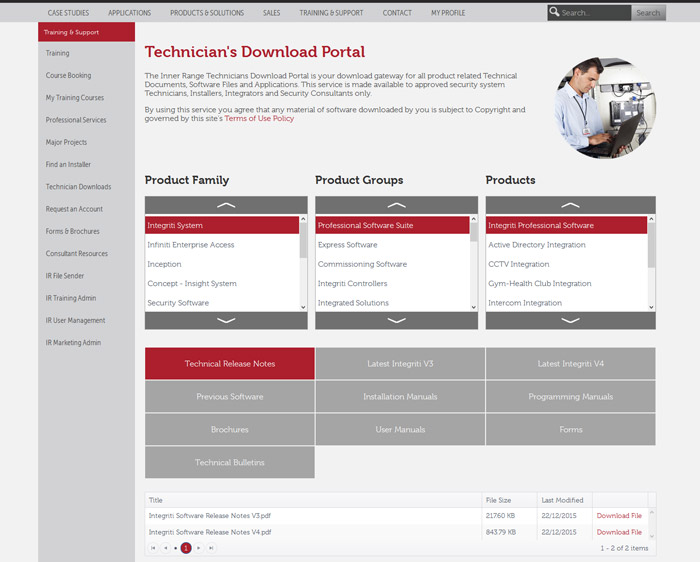Viewport: 700px width, 562px height.
Task: Select the Latest Integriti V3 tile
Action: 400,363
